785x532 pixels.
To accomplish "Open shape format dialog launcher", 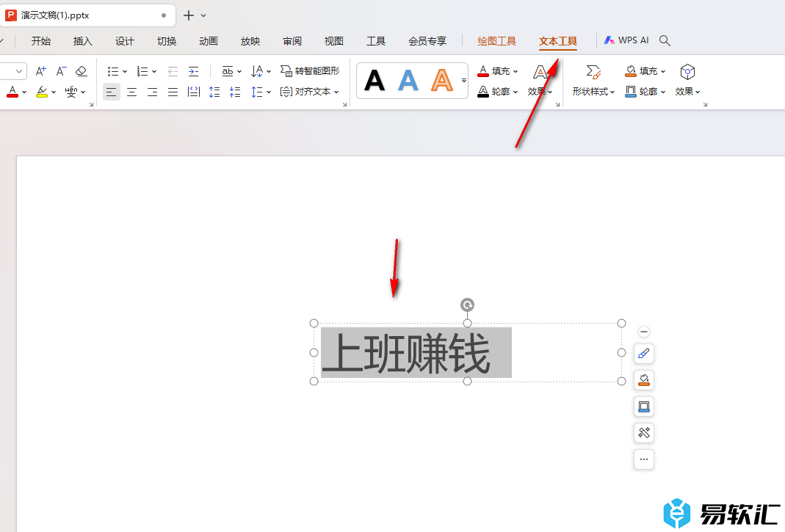I will [x=706, y=105].
